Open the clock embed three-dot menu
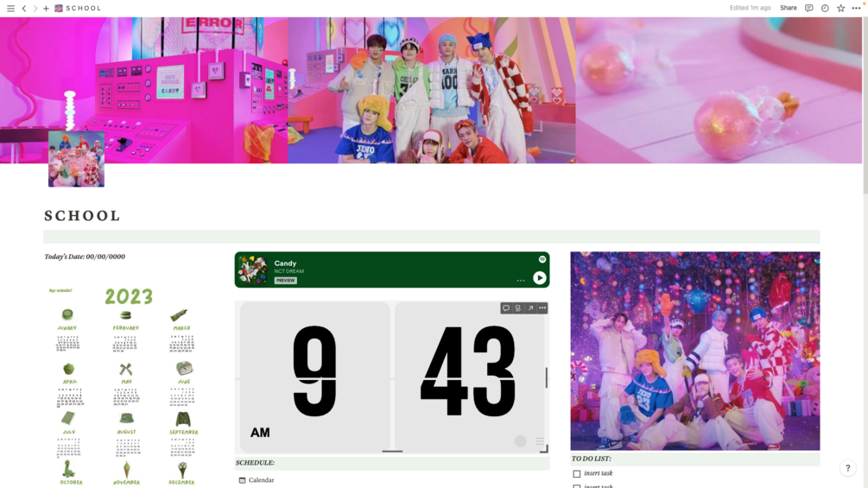The width and height of the screenshot is (868, 488). (542, 308)
